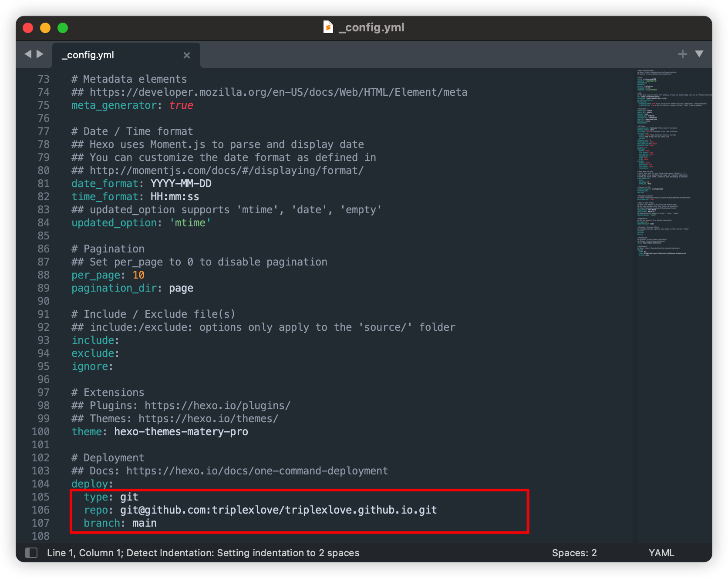Click the '# Include / Exclude file(s)' comment

click(x=154, y=314)
